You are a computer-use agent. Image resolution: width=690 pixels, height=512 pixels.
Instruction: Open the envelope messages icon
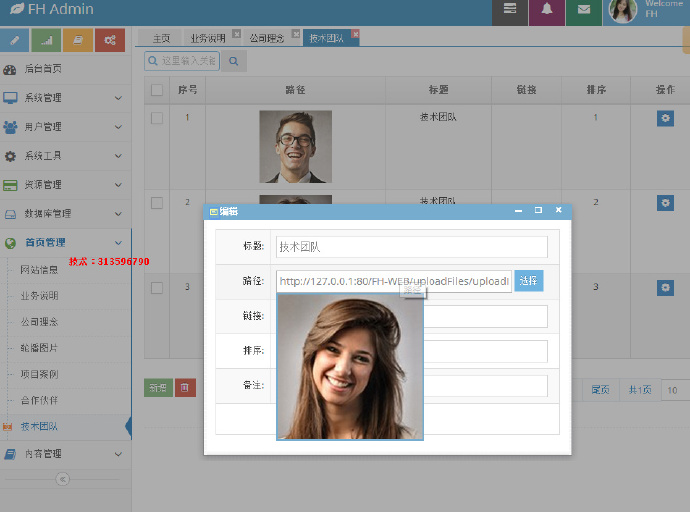(584, 10)
